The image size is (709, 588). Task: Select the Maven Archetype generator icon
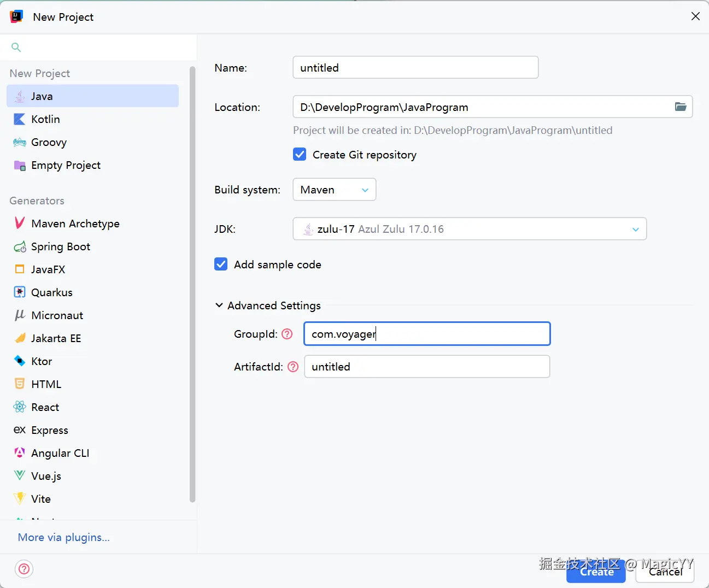pyautogui.click(x=20, y=223)
